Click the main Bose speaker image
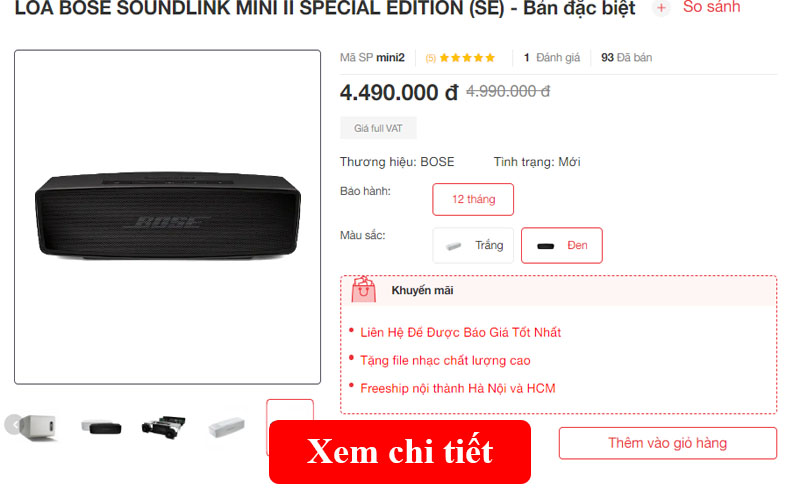Screen dimensions: 800x494 (168, 217)
